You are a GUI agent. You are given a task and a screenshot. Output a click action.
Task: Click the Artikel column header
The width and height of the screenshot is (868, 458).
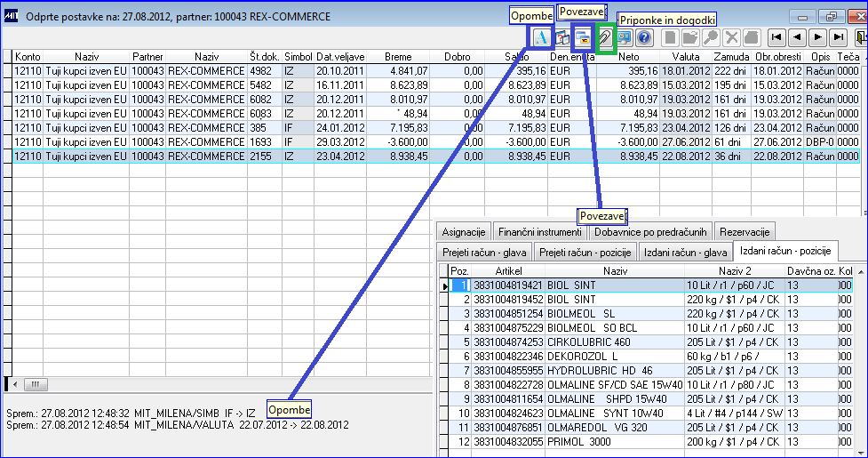pos(508,270)
